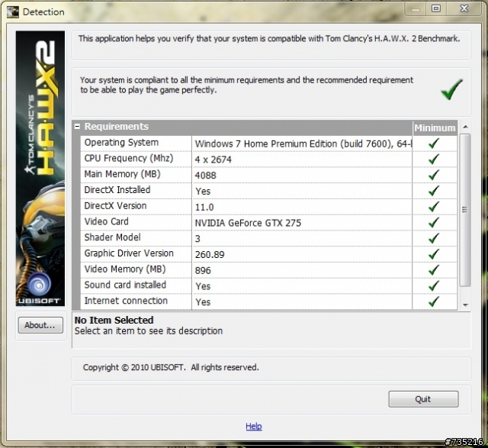Viewport: 488px width, 448px height.
Task: Select the Video Memory (MB) label
Action: pos(125,269)
